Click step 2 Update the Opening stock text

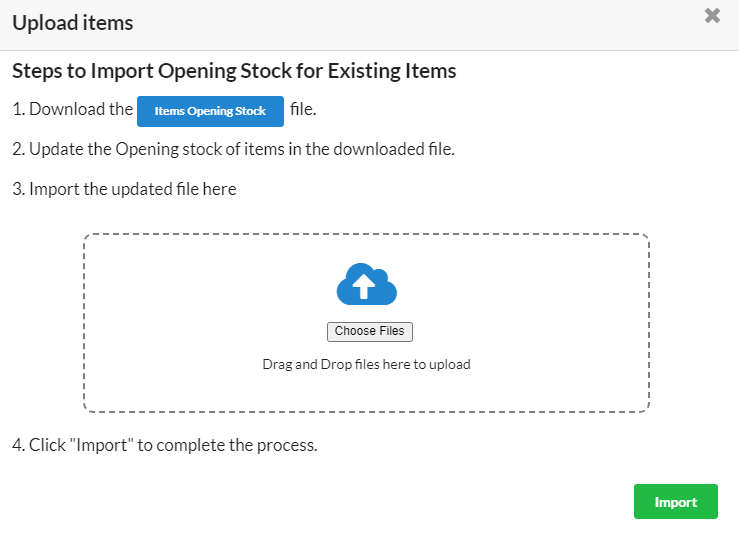point(233,149)
